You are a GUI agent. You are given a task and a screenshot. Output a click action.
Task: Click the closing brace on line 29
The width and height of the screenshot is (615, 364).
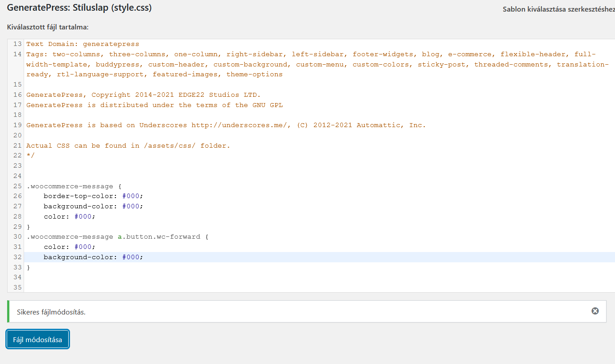(x=29, y=227)
